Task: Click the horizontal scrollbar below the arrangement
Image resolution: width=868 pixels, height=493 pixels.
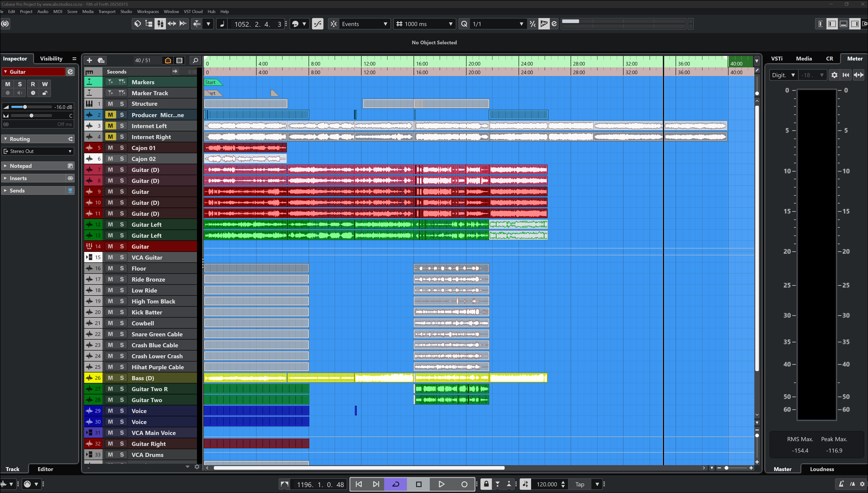Action: click(359, 468)
